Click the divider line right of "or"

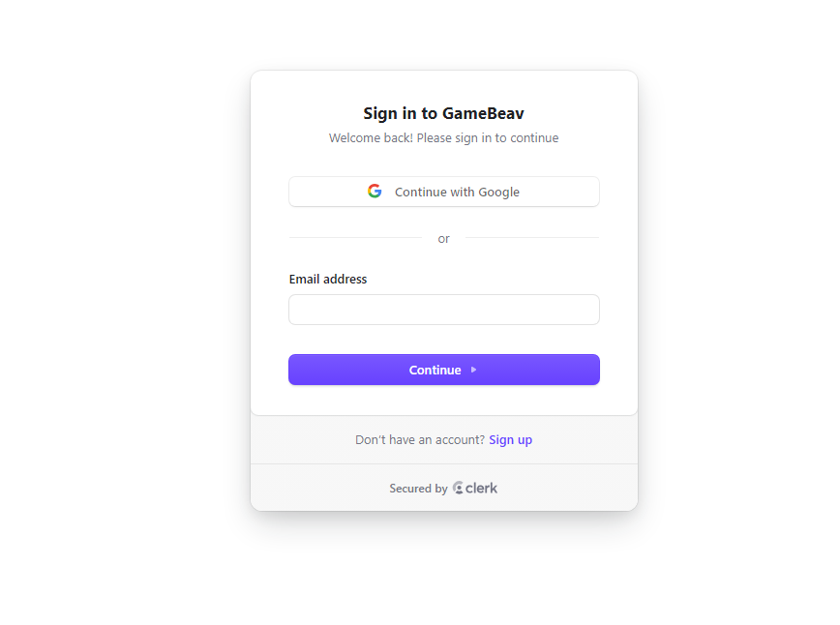click(x=532, y=237)
